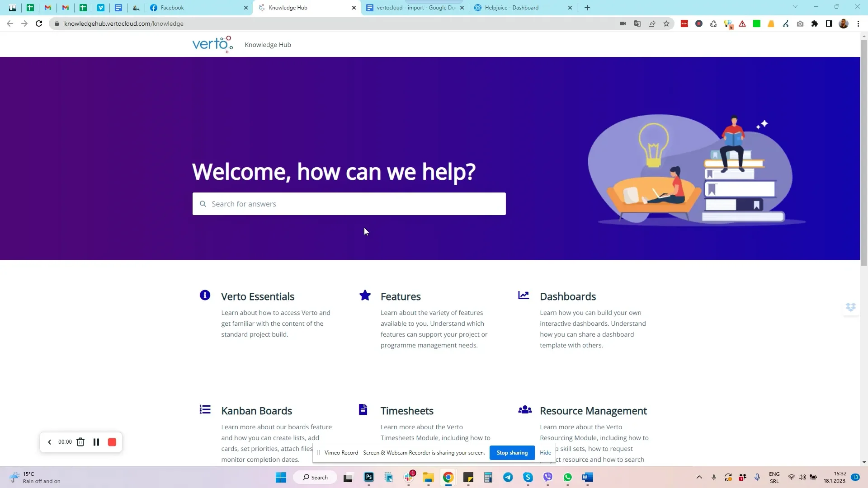Click the Timesheets document icon

click(x=363, y=409)
